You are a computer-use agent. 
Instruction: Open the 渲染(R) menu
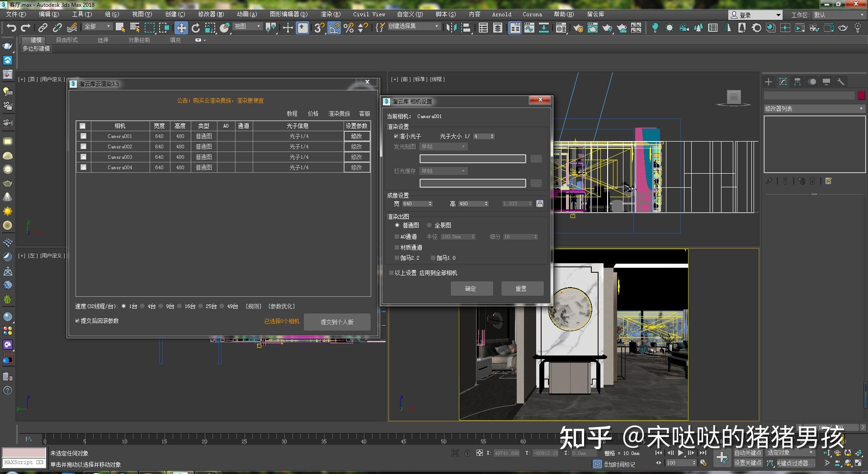point(330,14)
